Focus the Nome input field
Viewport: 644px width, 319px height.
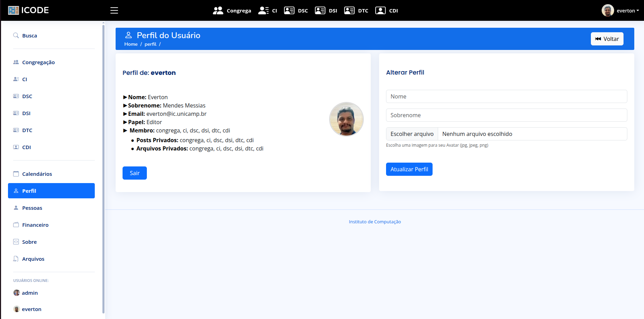coord(506,96)
